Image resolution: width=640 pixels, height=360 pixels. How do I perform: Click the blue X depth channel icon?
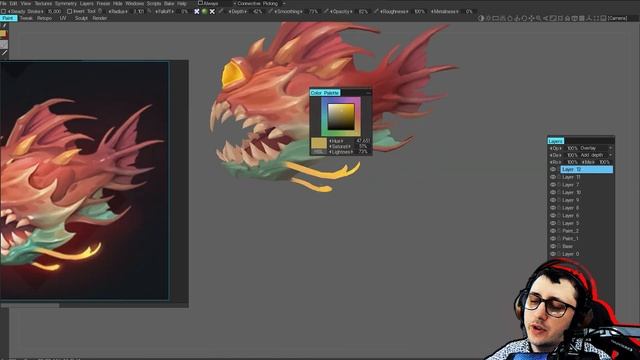[x=197, y=11]
